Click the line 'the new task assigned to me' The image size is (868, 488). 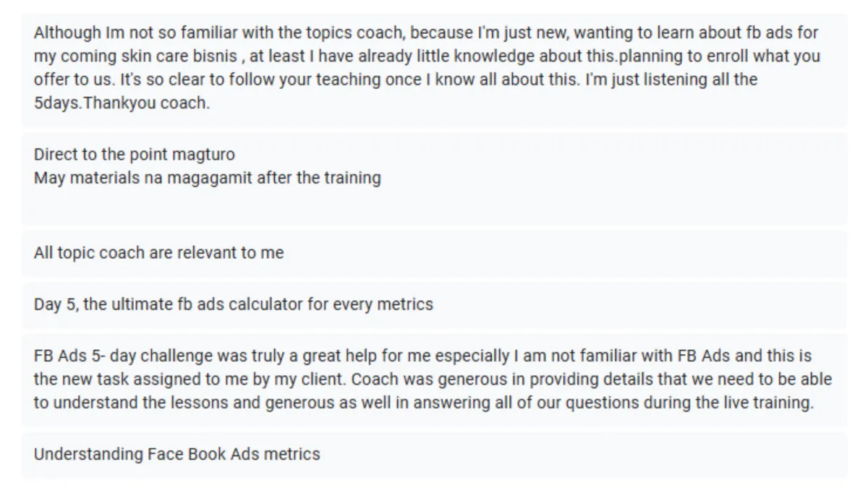(x=433, y=380)
